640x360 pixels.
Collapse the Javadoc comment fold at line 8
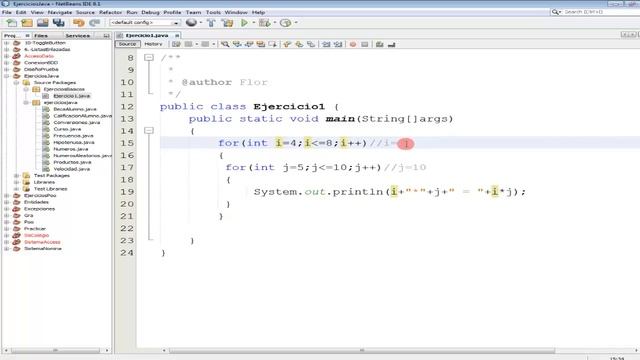(149, 58)
